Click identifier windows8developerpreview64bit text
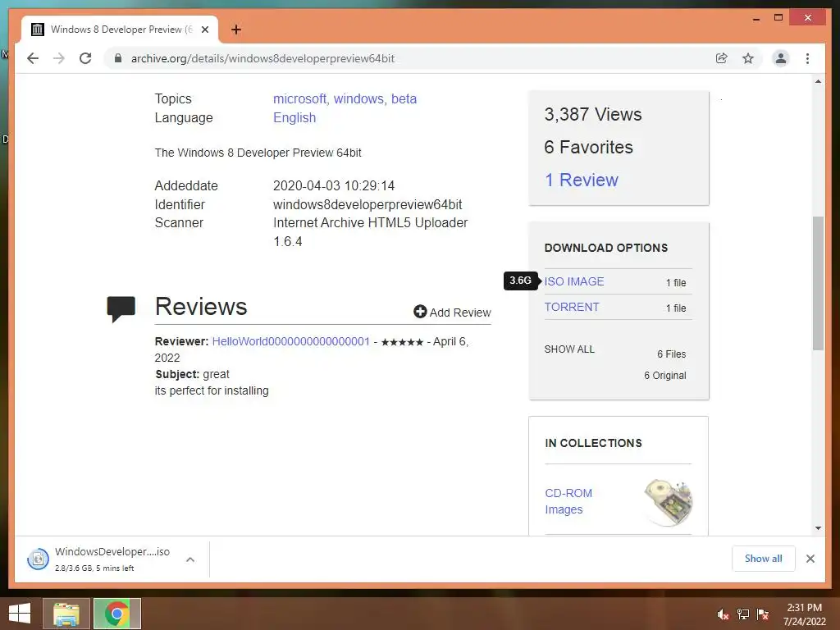This screenshot has width=840, height=630. [367, 204]
